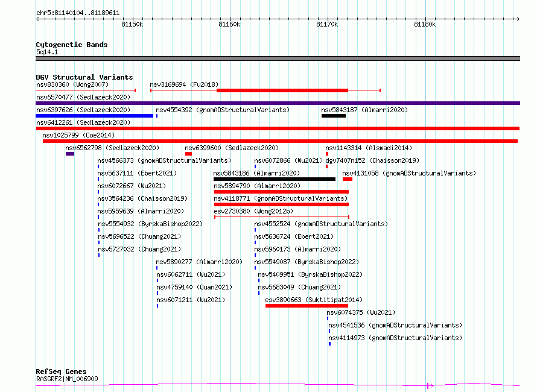Open the nsv6562798 (Sedlazeck2020) variant label
This screenshot has height=392, width=537.
[112, 148]
